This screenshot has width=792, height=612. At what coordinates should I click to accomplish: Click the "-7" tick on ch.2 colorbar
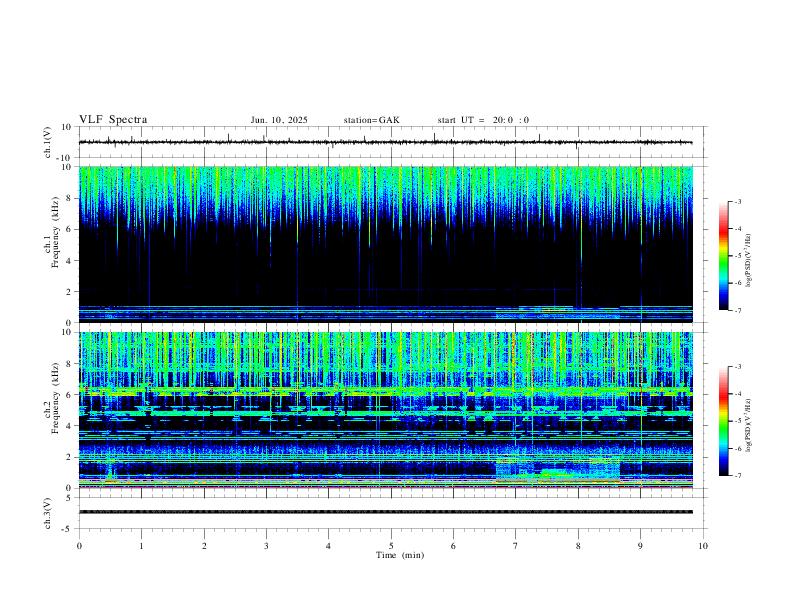click(737, 476)
